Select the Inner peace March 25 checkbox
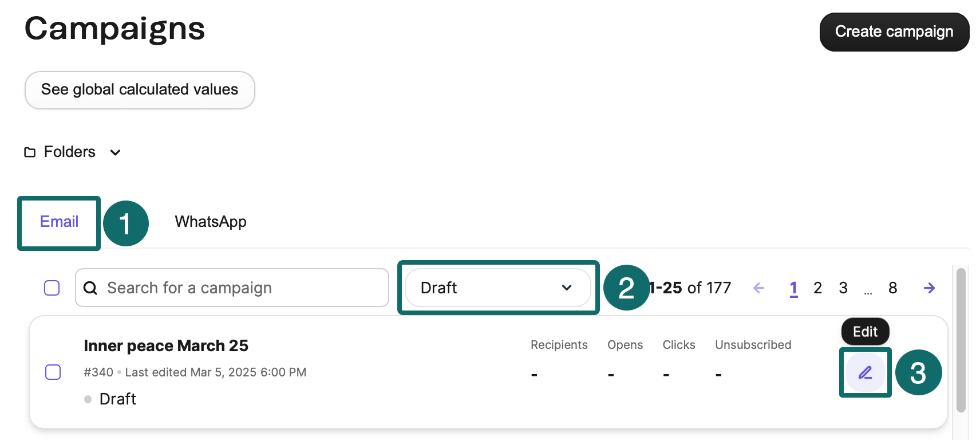 (53, 372)
